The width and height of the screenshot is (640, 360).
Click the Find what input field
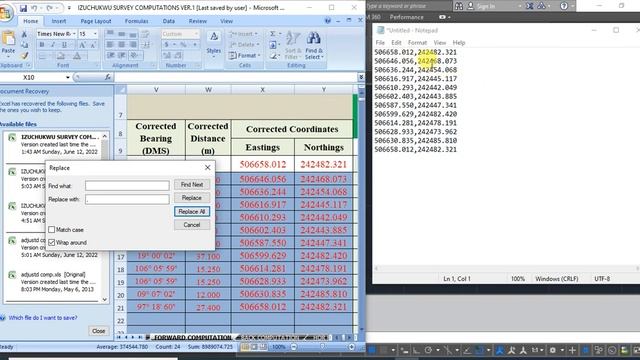tap(127, 186)
